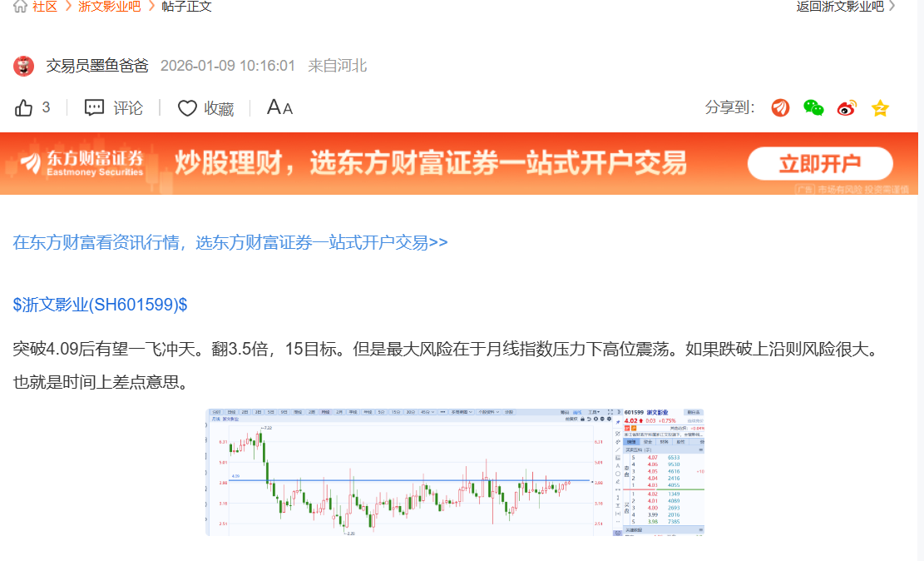The image size is (924, 561).
Task: Click the 收藏 heart icon
Action: 187,108
